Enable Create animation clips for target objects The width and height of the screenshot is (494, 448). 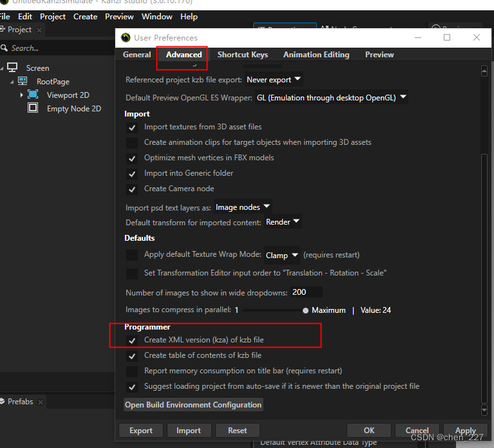pyautogui.click(x=132, y=143)
